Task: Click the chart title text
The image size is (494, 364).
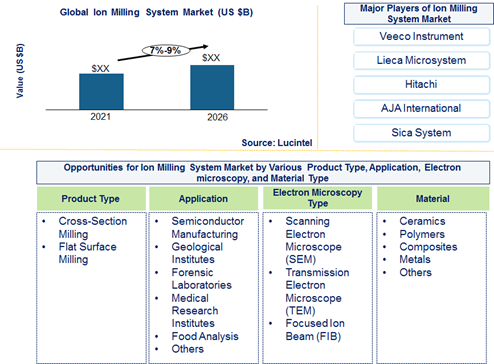Action: click(156, 12)
